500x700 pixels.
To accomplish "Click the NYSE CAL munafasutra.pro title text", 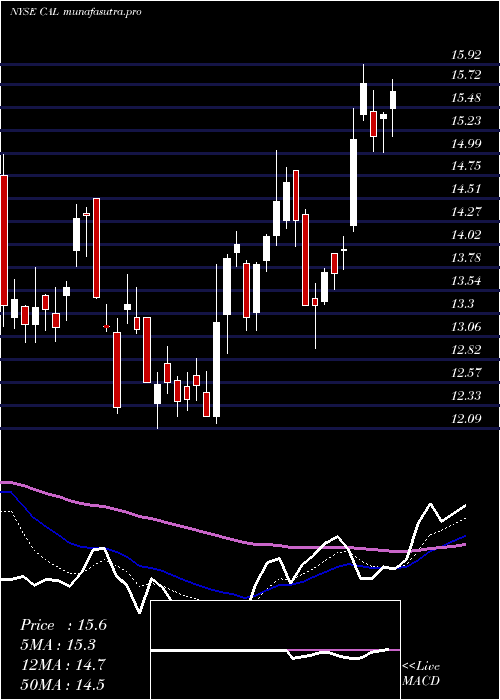I will coord(76,12).
